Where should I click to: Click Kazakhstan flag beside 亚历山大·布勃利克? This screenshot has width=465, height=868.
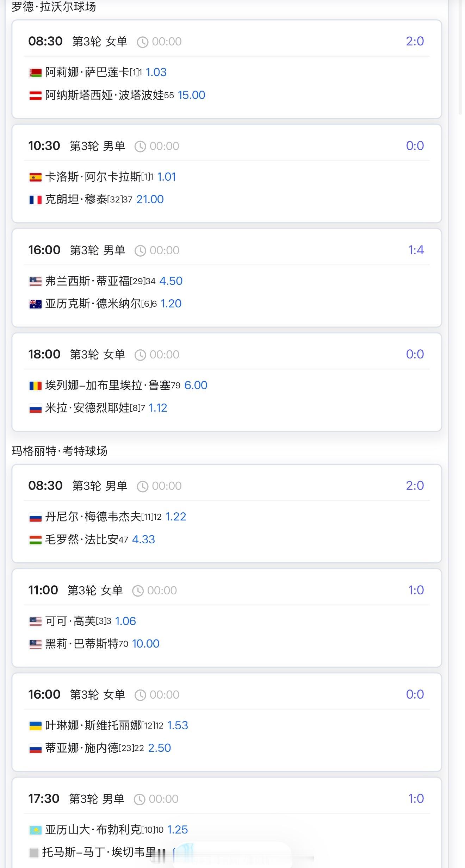35,830
